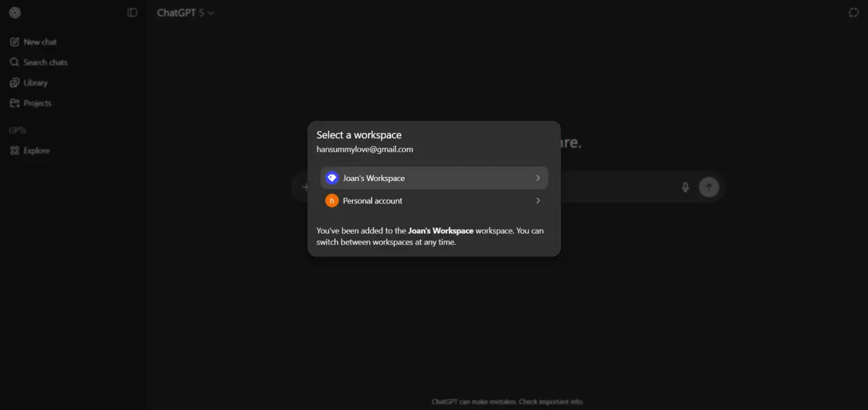This screenshot has height=410, width=868.
Task: Select Personal account option
Action: 434,201
